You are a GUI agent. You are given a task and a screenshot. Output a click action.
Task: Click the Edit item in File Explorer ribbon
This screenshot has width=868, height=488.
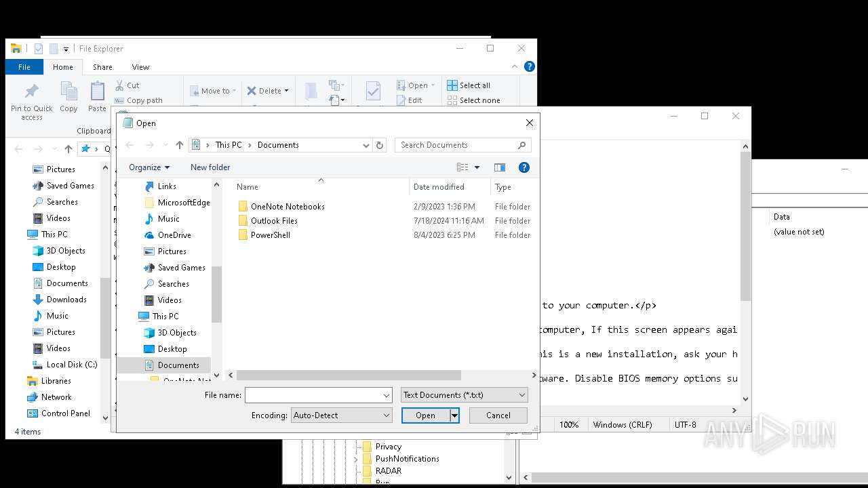(409, 100)
